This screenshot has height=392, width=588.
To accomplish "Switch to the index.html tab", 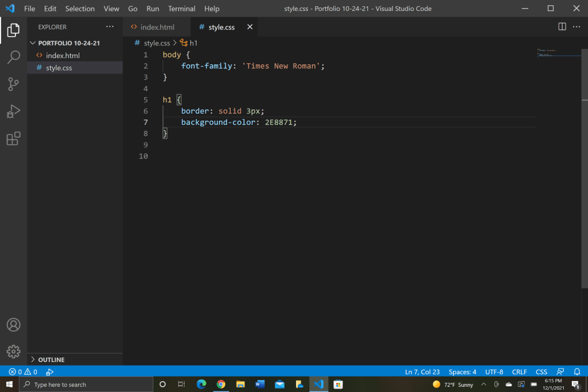I will pos(157,27).
